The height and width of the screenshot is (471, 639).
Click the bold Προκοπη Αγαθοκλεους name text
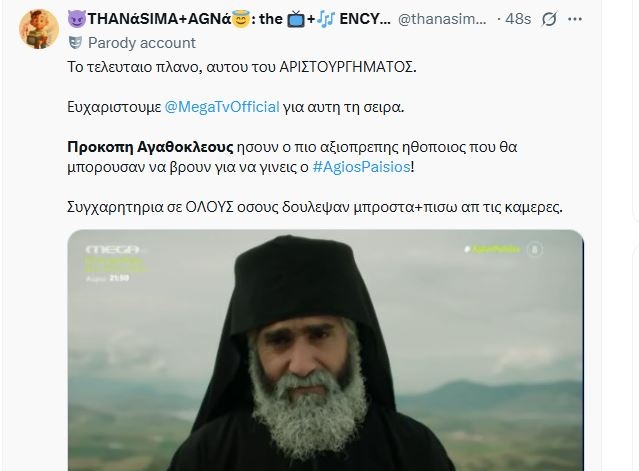[150, 147]
